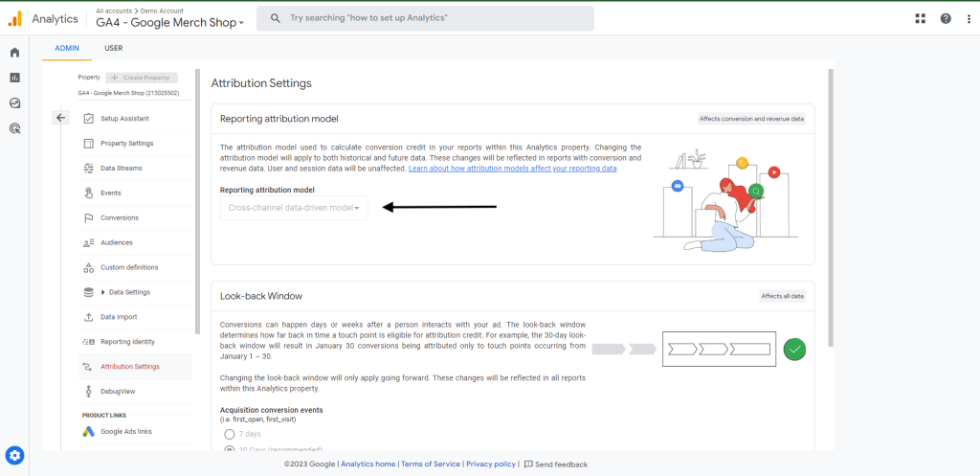
Task: Click the Reporting Identity icon
Action: pyautogui.click(x=88, y=342)
